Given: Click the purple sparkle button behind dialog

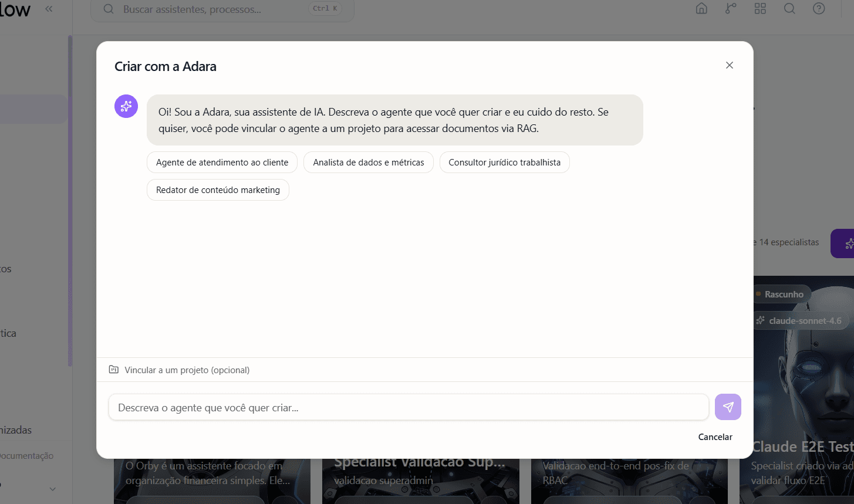Looking at the screenshot, I should [x=843, y=243].
